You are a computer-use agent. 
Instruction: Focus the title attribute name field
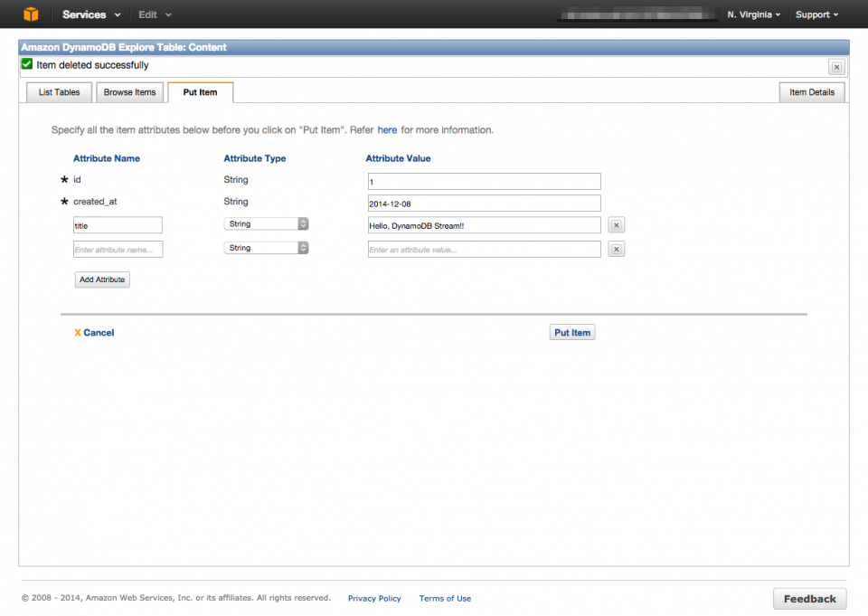click(118, 225)
